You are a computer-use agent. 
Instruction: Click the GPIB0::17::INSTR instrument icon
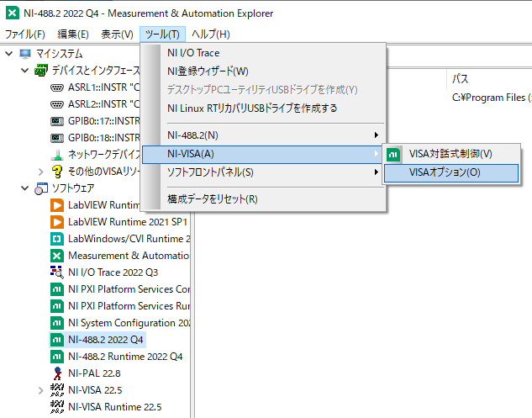[57, 121]
